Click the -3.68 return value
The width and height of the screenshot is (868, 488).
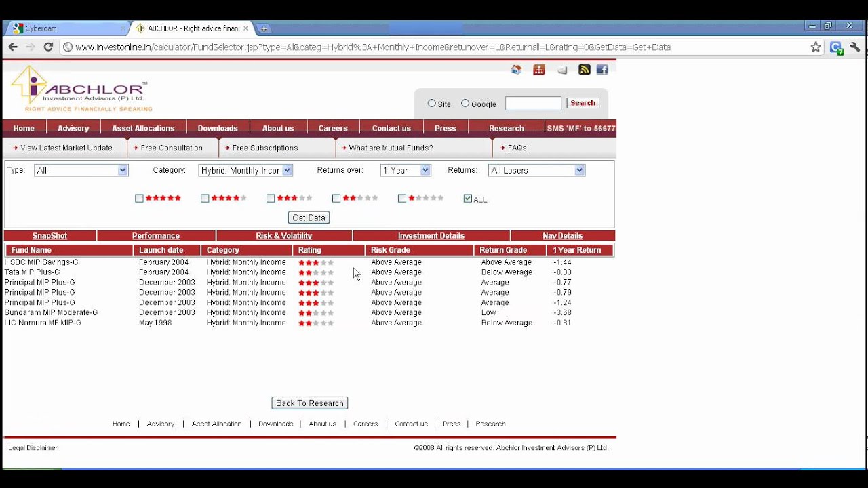(x=562, y=313)
